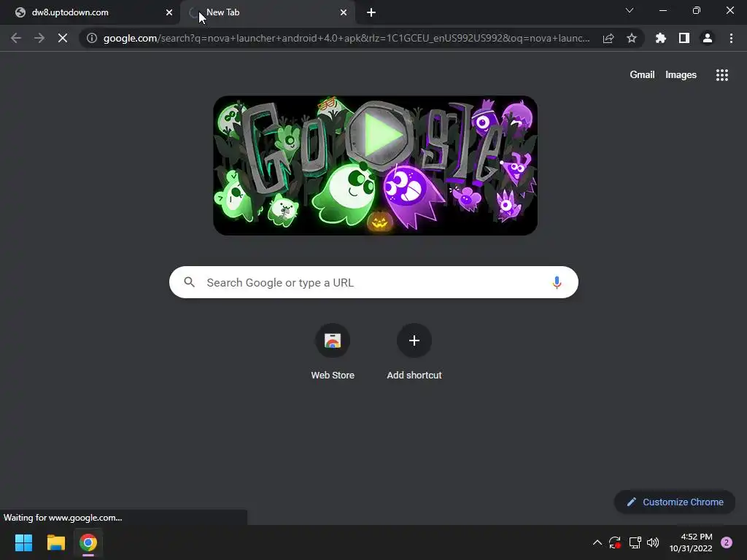Open the network tray icon

tap(635, 542)
